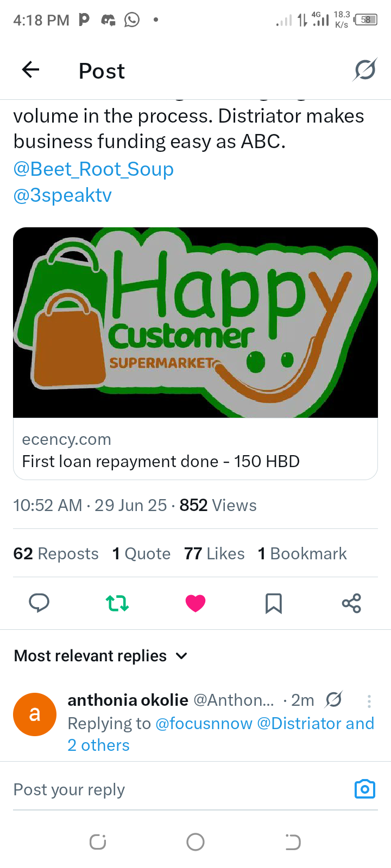391x868 pixels.
Task: Tap Android home navigation circle
Action: pos(195,842)
